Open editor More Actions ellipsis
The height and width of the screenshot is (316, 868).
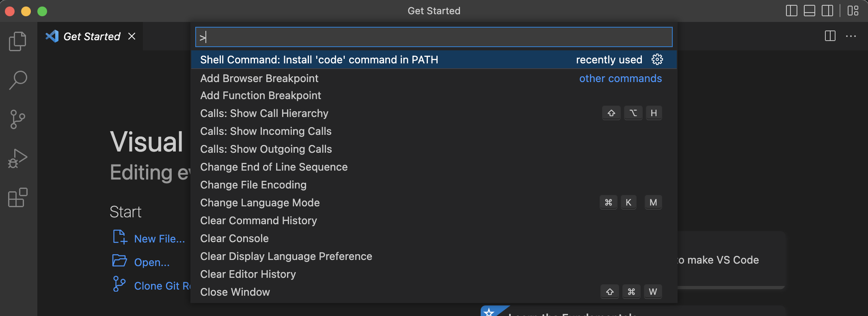851,36
